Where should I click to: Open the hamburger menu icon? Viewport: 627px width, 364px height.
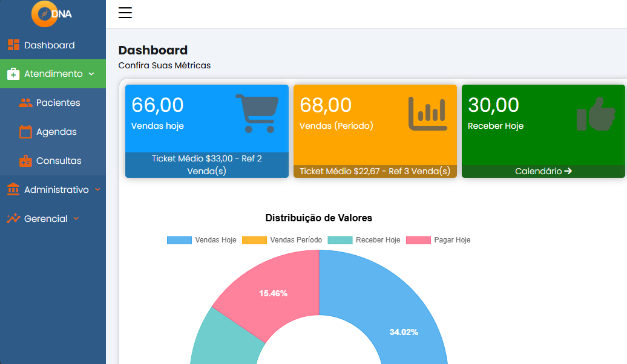(x=125, y=13)
